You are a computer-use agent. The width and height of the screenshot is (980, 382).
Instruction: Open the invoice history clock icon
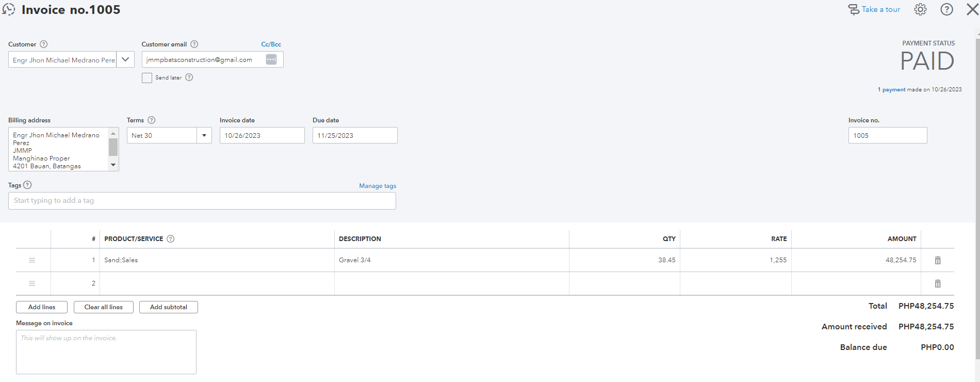pyautogui.click(x=9, y=10)
